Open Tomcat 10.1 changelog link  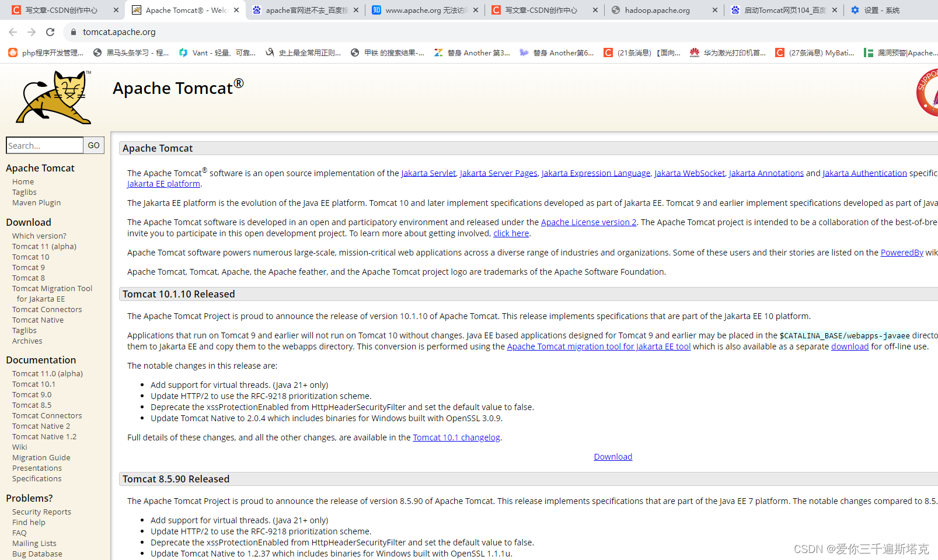(456, 437)
